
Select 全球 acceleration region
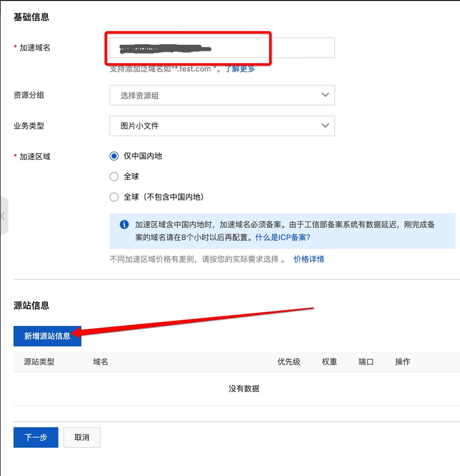[114, 177]
